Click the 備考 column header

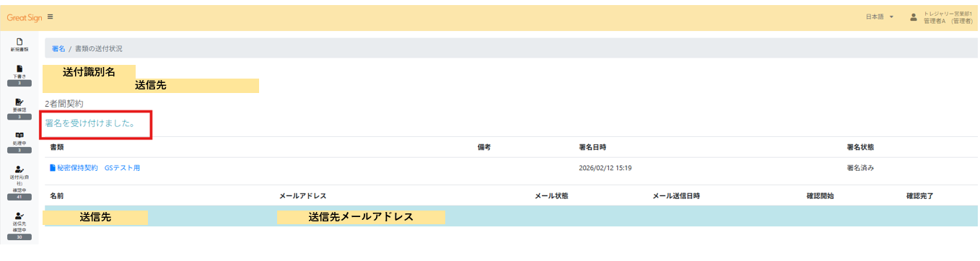tap(484, 147)
